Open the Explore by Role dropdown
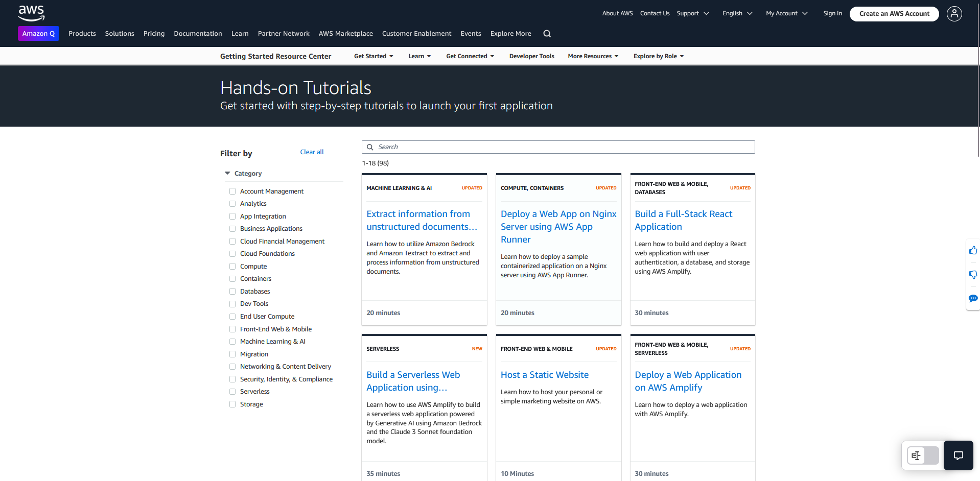 (x=659, y=56)
